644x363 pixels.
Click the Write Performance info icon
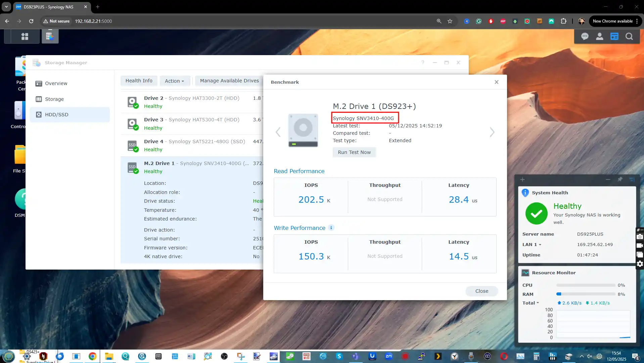click(331, 228)
